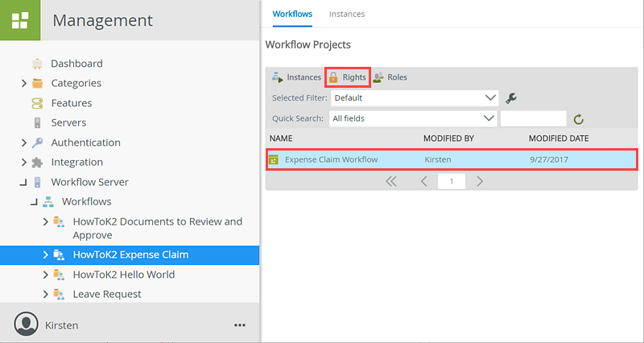Go to the previous results page
The image size is (644, 343).
tap(424, 181)
